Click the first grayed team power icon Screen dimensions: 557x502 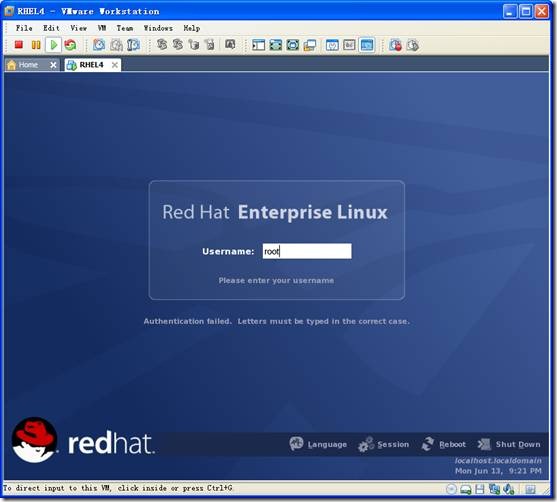[x=162, y=45]
